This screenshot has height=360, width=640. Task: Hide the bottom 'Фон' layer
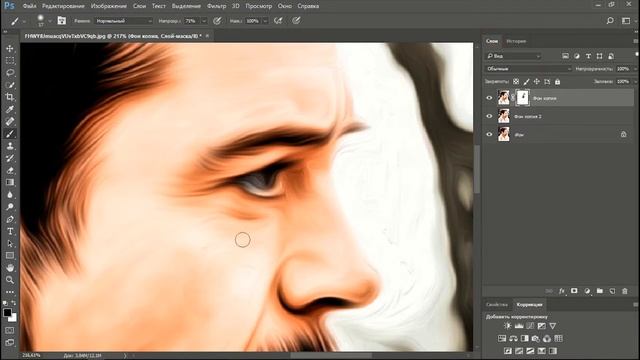coord(489,134)
